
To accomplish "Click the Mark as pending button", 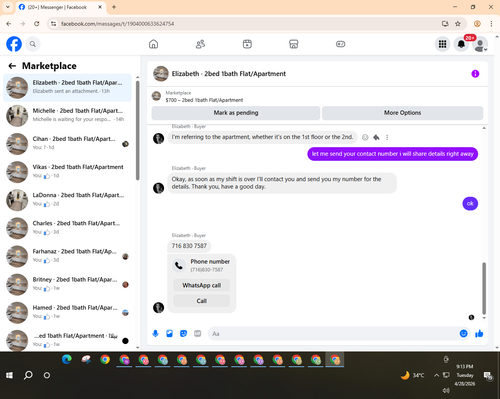I will tap(236, 113).
